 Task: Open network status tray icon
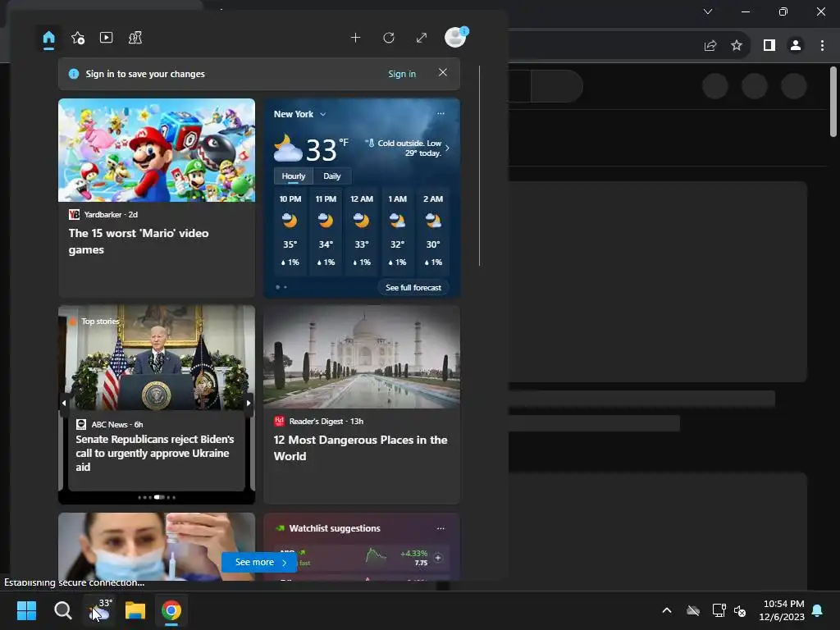pos(719,610)
